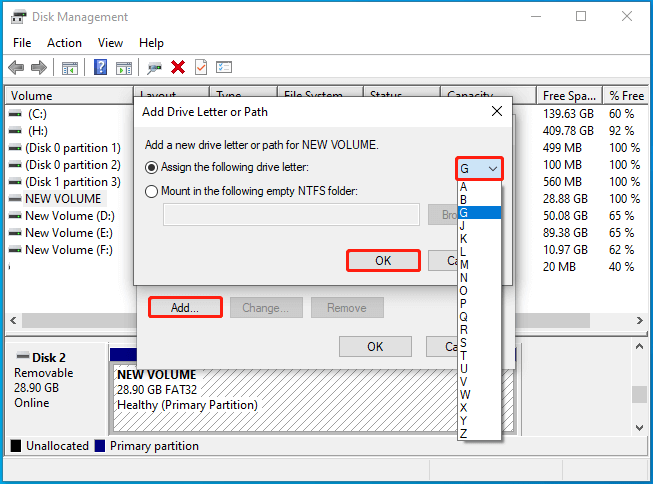Click the horizontal scrollbar right arrow
The width and height of the screenshot is (653, 484).
coord(640,320)
